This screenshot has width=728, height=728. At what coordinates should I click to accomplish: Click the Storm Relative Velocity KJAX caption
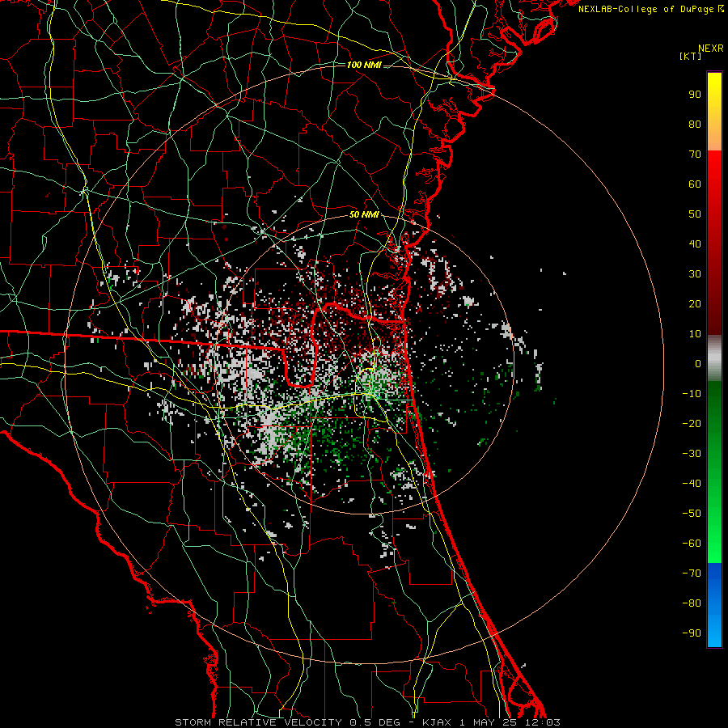368,722
